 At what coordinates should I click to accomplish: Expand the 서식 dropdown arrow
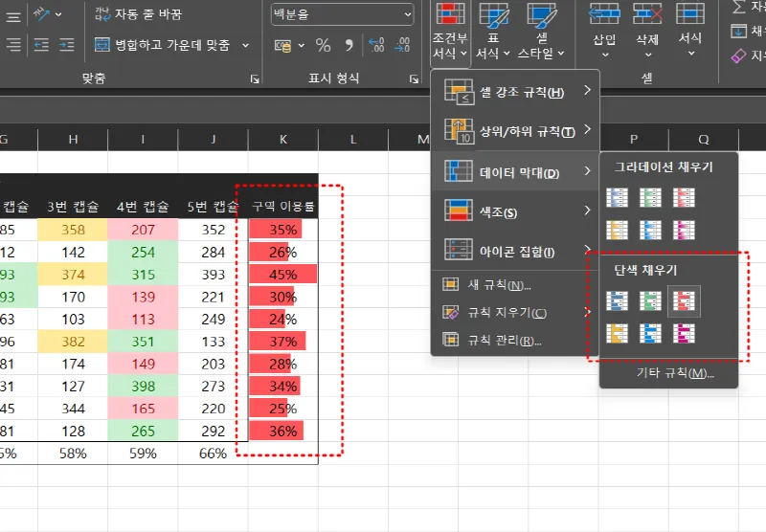pyautogui.click(x=690, y=54)
